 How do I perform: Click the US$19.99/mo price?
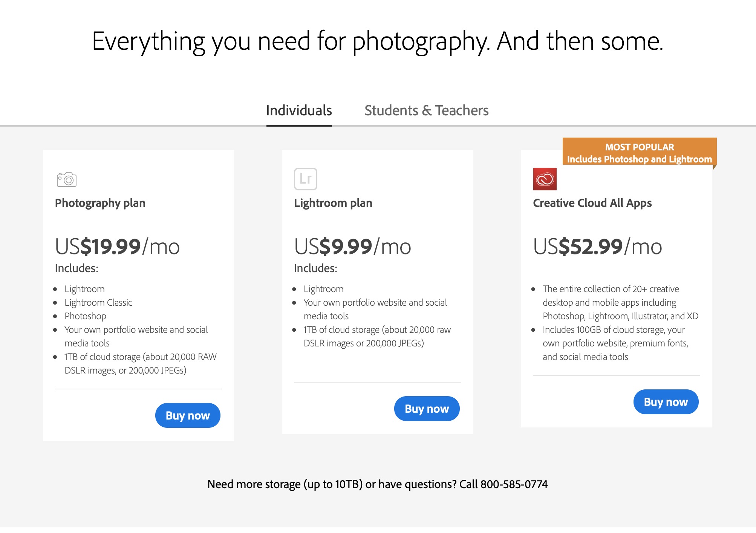click(117, 247)
